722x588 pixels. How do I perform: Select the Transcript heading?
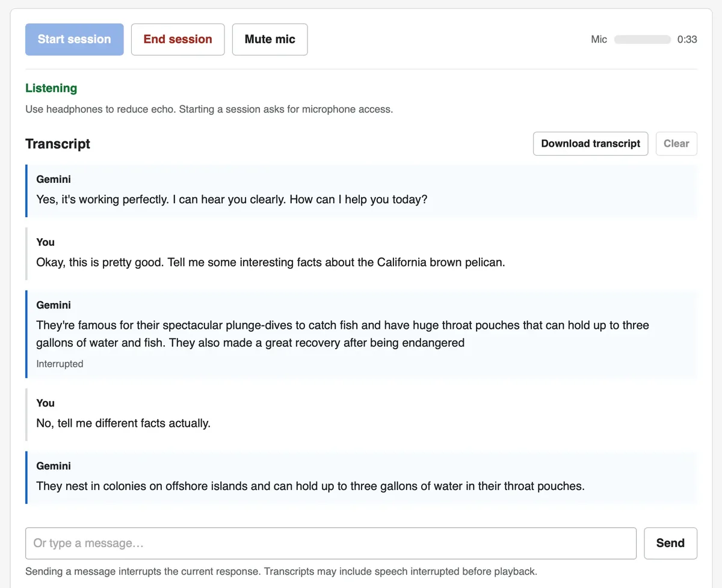pyautogui.click(x=58, y=144)
